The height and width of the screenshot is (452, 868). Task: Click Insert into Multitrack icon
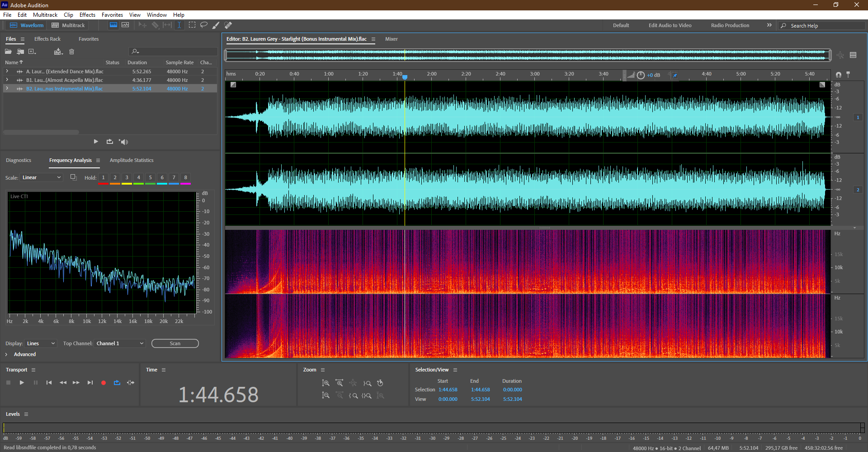(58, 52)
